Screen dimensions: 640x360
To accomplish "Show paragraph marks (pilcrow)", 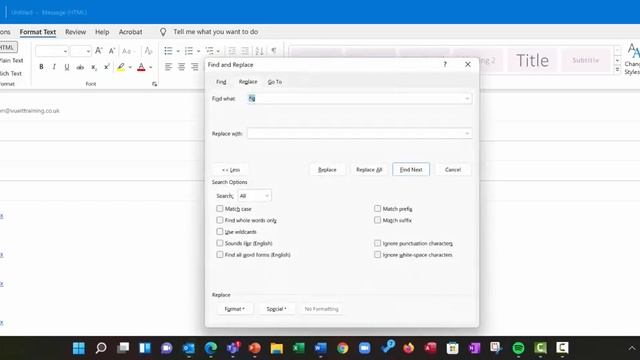I will tap(274, 51).
